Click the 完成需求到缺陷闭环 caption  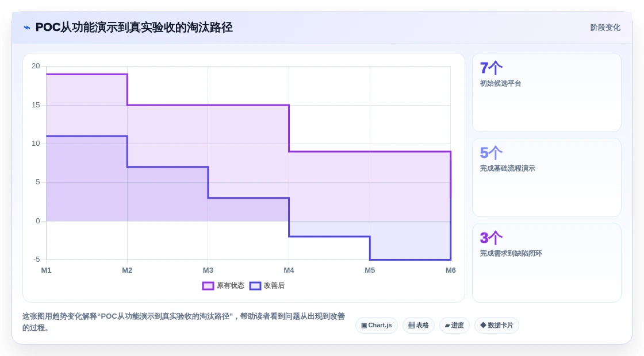click(511, 253)
